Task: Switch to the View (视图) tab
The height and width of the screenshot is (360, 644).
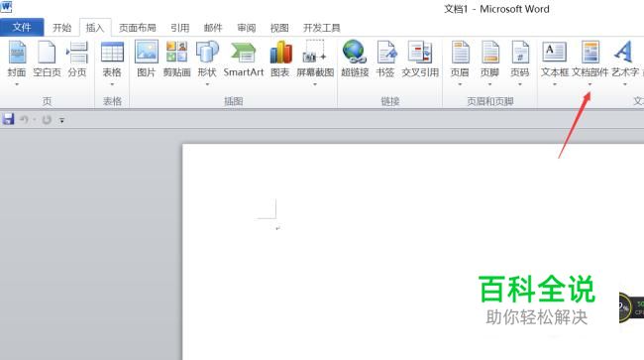Action: 279,28
